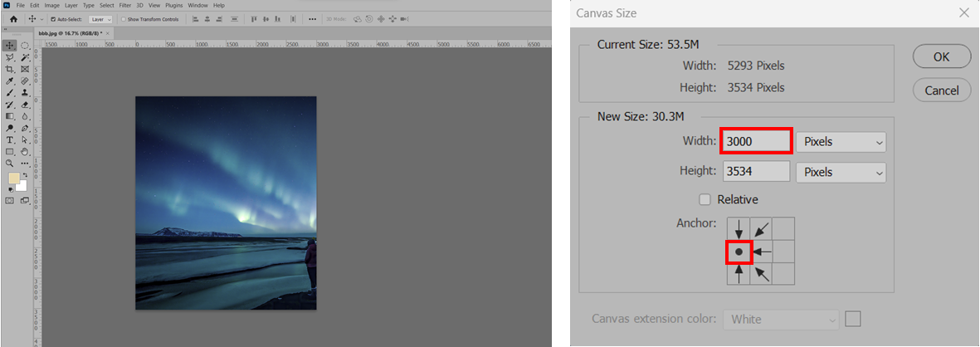Swap foreground and background colors

click(x=25, y=176)
